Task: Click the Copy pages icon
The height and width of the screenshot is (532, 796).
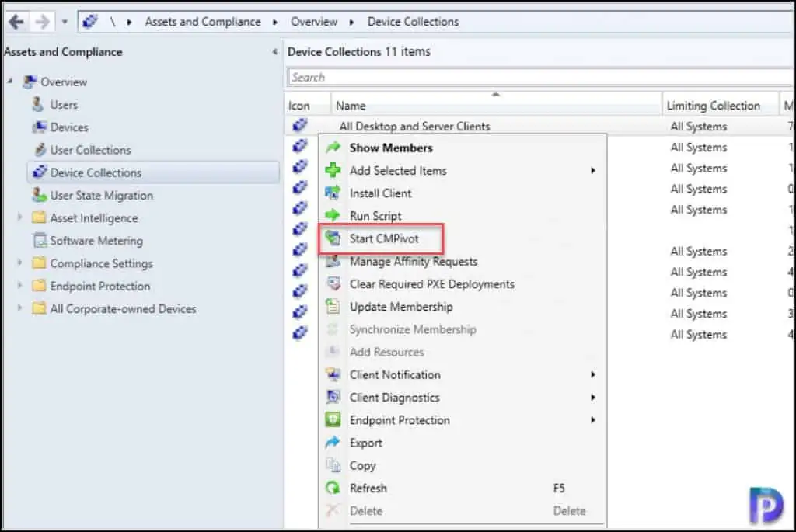Action: pyautogui.click(x=333, y=465)
